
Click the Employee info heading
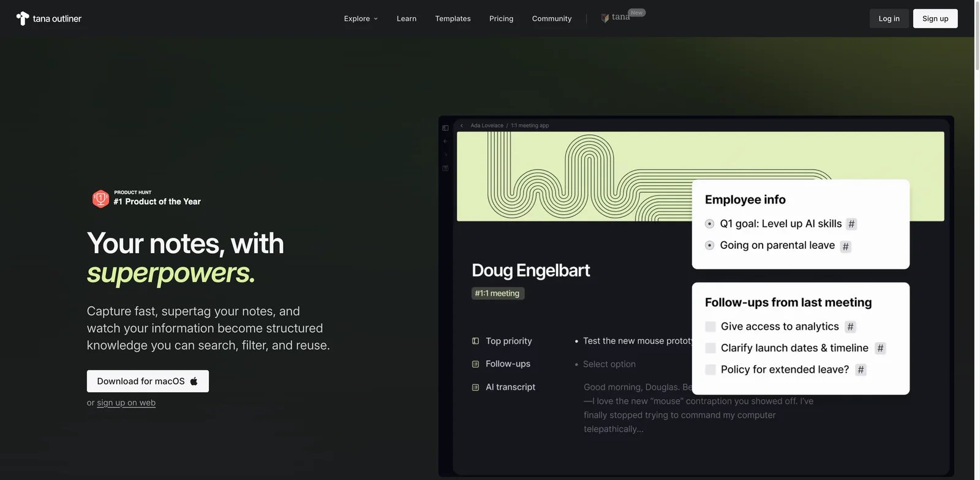click(745, 199)
